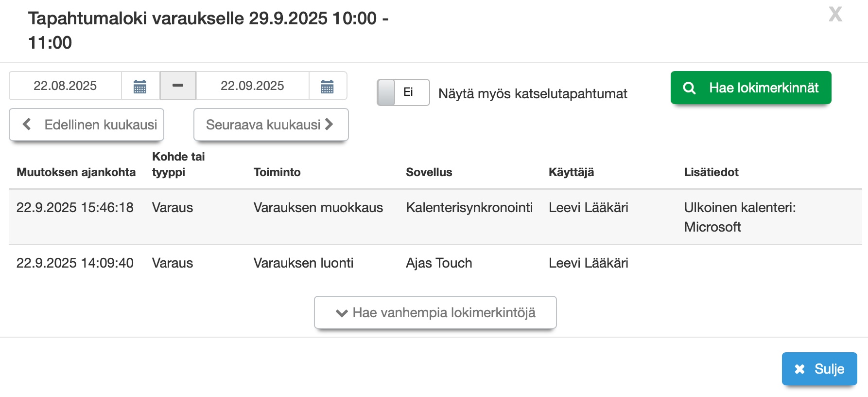Click the minus icon between the dates
The width and height of the screenshot is (868, 397).
click(178, 86)
